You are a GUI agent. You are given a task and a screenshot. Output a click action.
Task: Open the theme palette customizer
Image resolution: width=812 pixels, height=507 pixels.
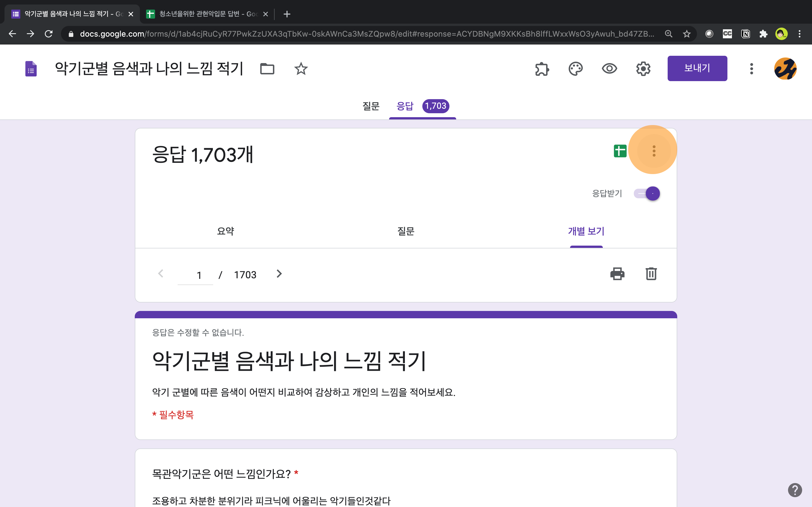tap(575, 69)
